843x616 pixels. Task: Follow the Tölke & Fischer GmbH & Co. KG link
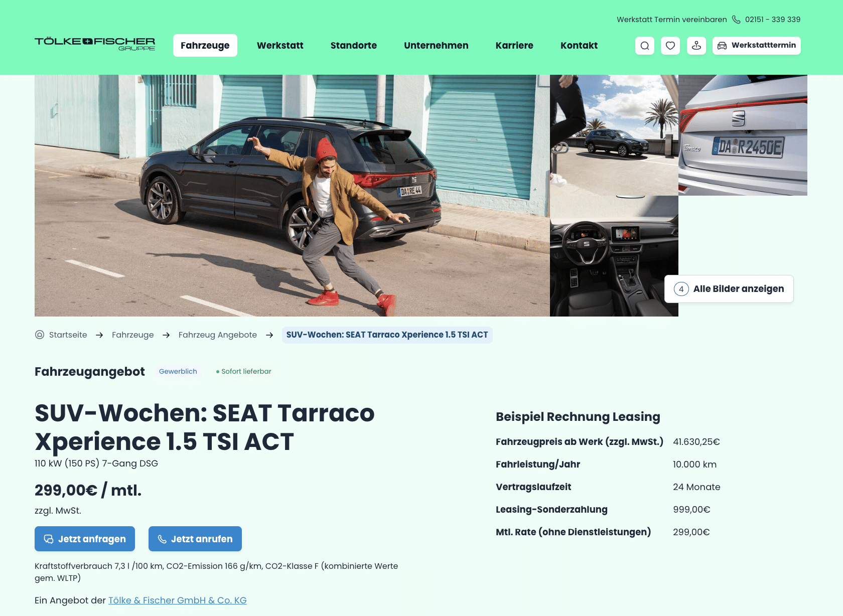coord(178,600)
